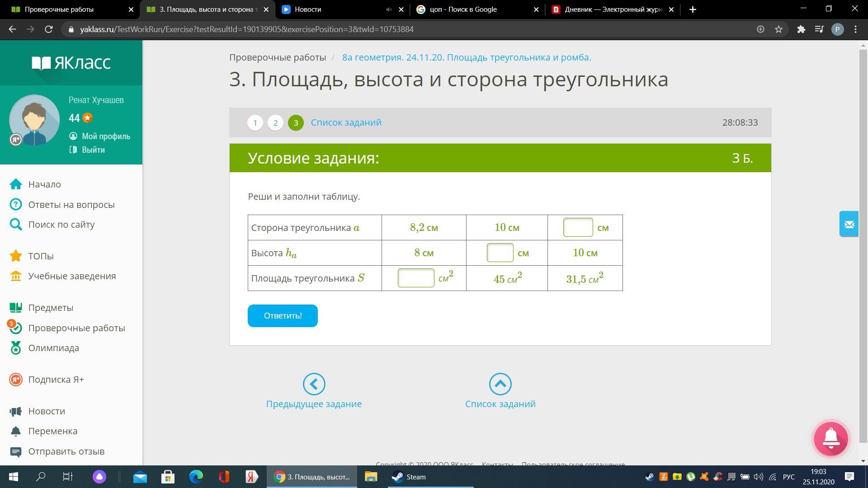868x488 pixels.
Task: Open Мой профиль link
Action: tap(105, 136)
